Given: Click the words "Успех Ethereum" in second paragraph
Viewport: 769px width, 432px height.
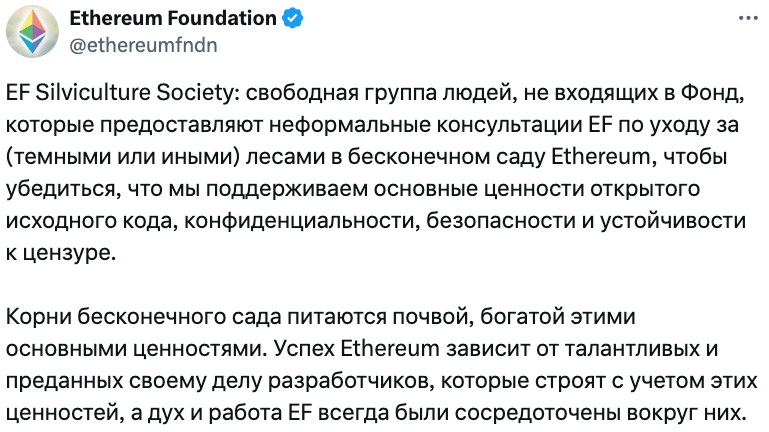Looking at the screenshot, I should click(357, 349).
